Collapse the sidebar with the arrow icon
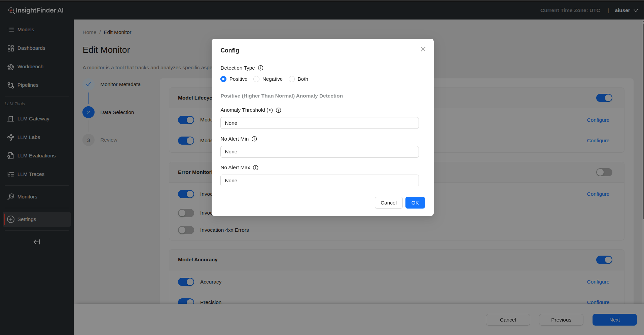Image resolution: width=644 pixels, height=335 pixels. click(x=37, y=242)
